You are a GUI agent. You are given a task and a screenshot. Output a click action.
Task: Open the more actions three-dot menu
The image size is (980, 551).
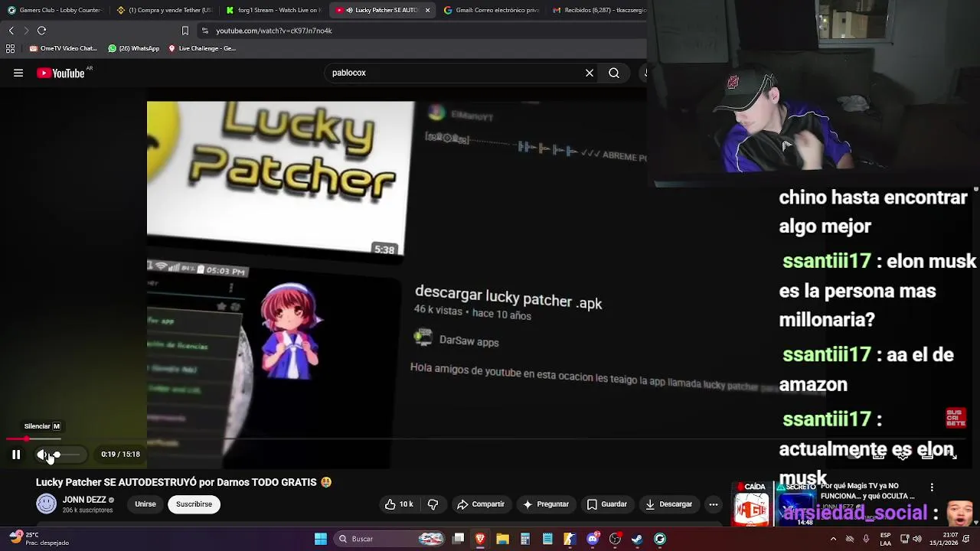(x=714, y=504)
